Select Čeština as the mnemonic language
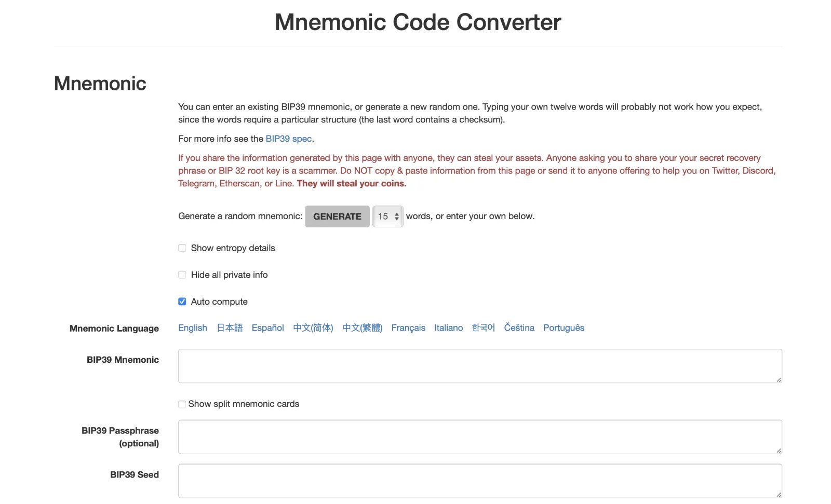 tap(519, 328)
